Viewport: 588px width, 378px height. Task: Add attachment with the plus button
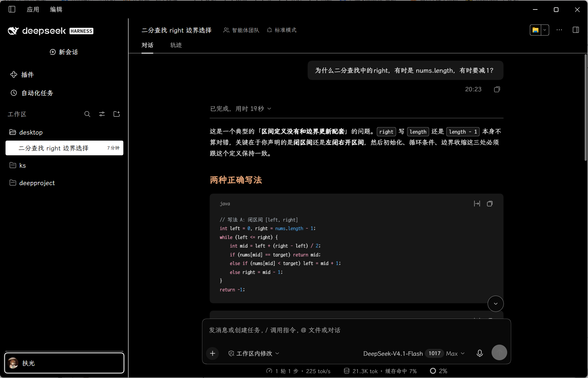(x=213, y=353)
